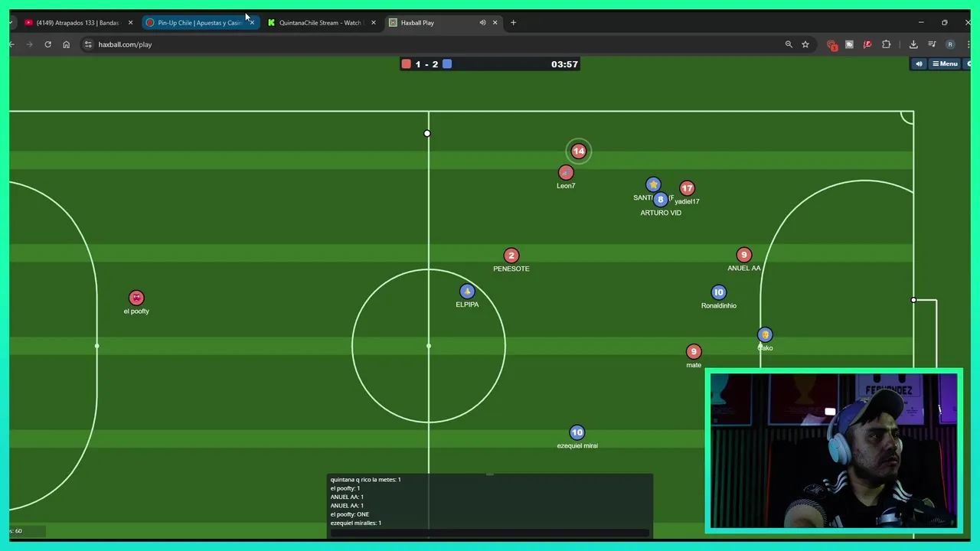Screen dimensions: 980x551
Task: Click chat message 'ezequiel miralles: 1'
Action: click(x=355, y=523)
